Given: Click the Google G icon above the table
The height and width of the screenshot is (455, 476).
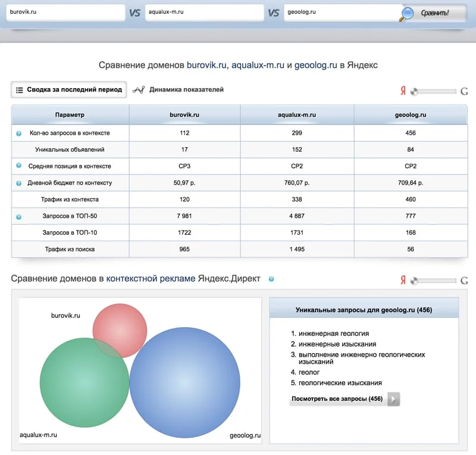Looking at the screenshot, I should pyautogui.click(x=464, y=91).
